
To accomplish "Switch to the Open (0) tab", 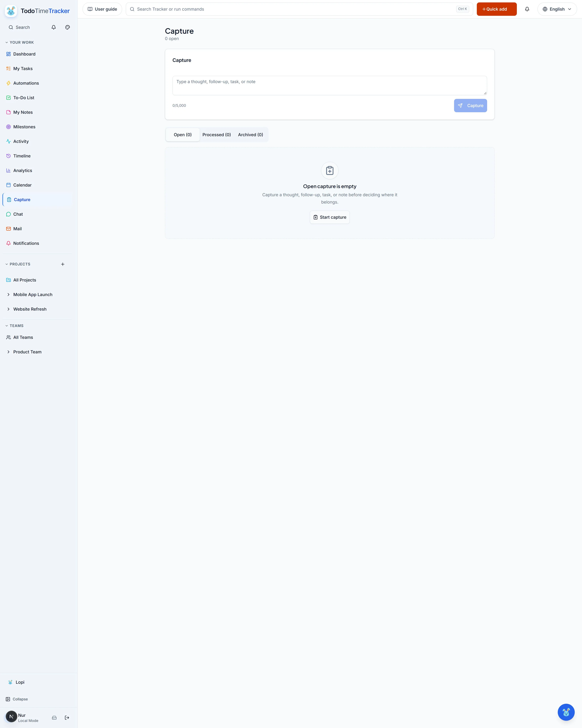I will [x=182, y=135].
